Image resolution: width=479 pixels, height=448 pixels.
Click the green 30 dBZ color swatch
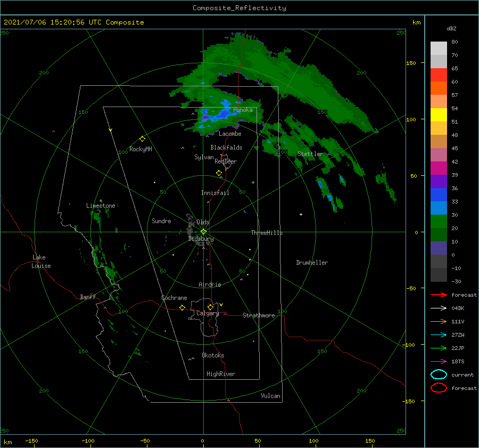439,221
